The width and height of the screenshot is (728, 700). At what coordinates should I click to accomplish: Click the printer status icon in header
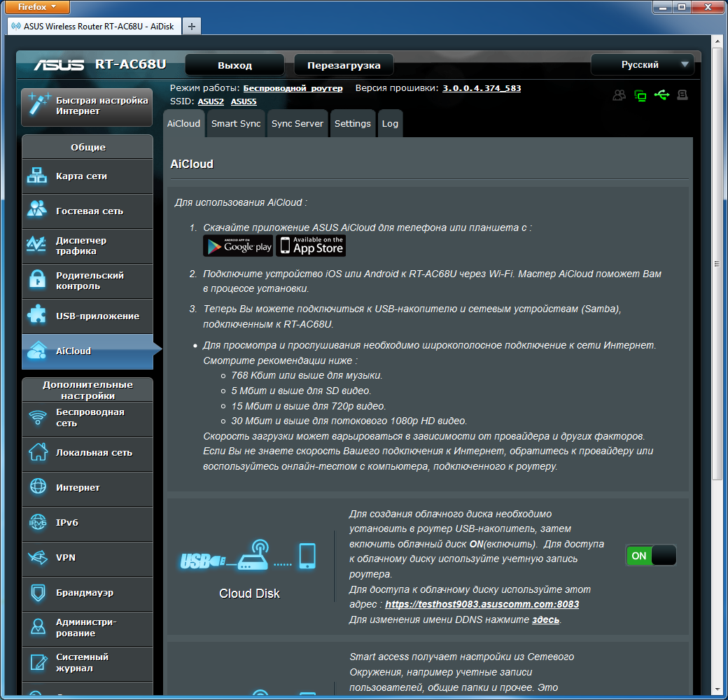pyautogui.click(x=682, y=95)
